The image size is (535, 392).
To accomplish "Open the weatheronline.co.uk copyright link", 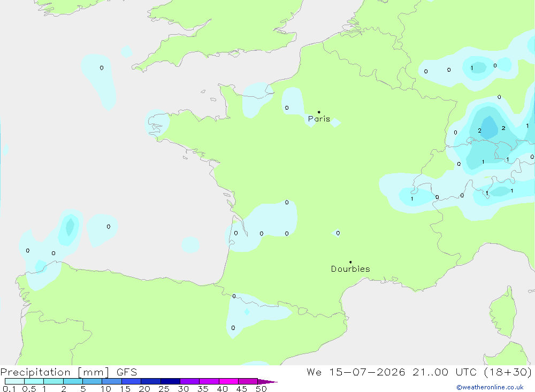I will coord(490,387).
